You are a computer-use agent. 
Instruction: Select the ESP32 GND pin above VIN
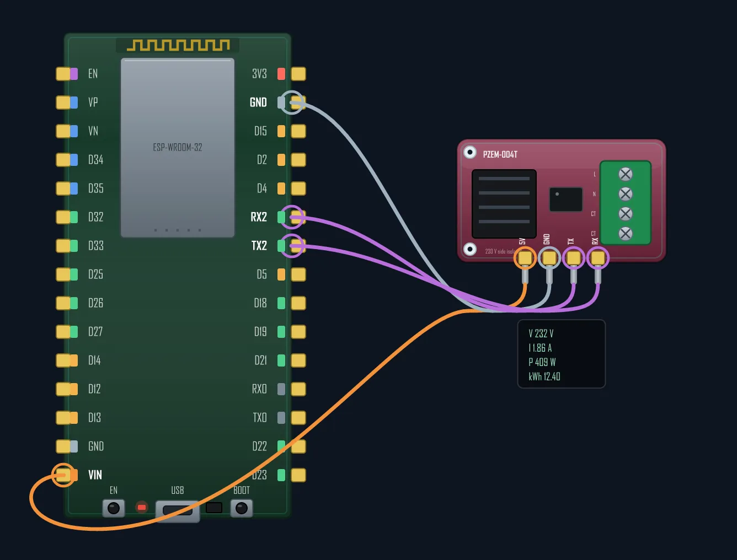coord(63,446)
